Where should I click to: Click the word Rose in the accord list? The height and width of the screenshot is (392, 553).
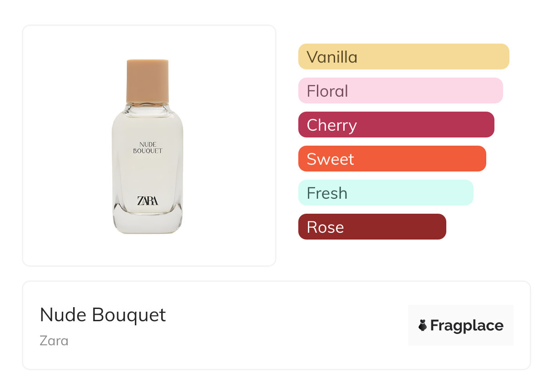point(325,227)
